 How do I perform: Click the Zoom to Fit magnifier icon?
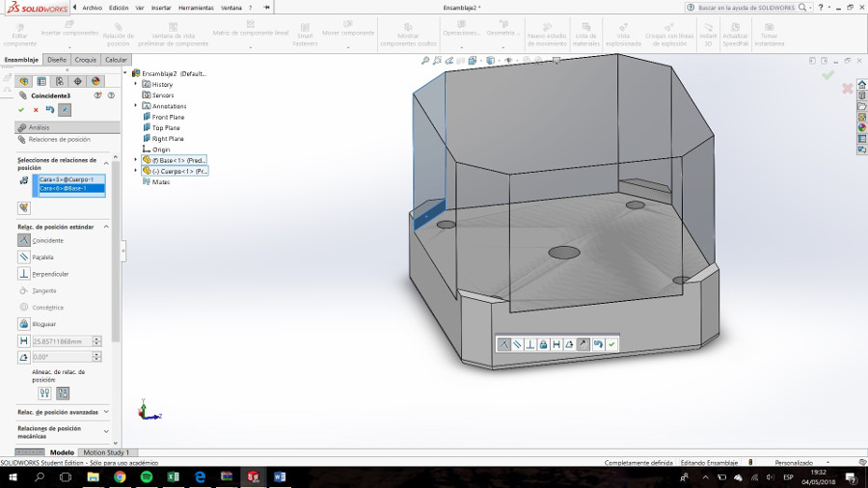[x=425, y=61]
